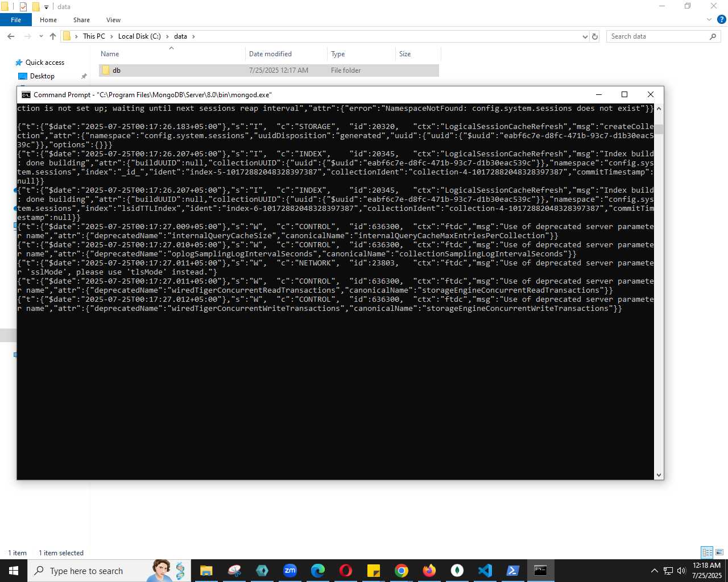The height and width of the screenshot is (582, 728).
Task: Click the Search data input field
Action: click(657, 36)
